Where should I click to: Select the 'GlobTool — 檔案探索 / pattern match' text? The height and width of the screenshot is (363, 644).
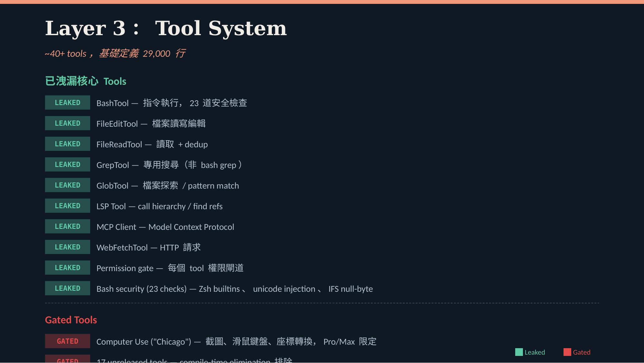[168, 186]
